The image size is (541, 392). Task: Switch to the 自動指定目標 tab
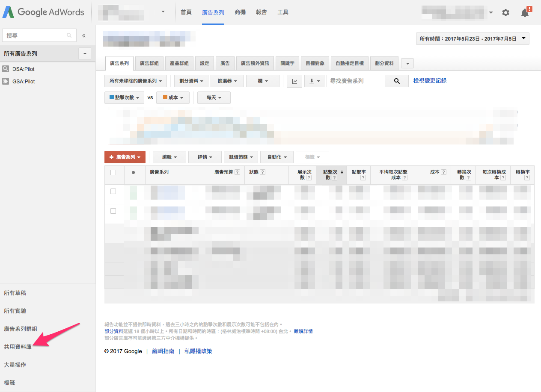pyautogui.click(x=350, y=63)
